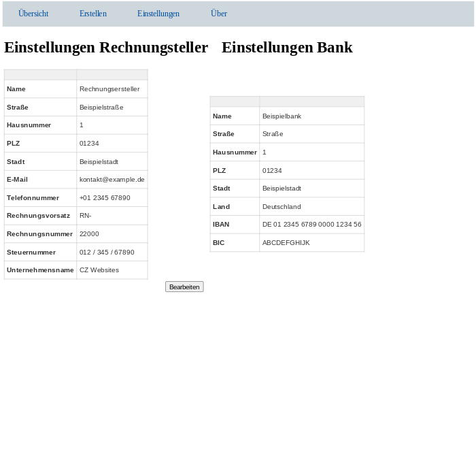Click the Einstellungen Bank heading
476x454 pixels.
[286, 47]
